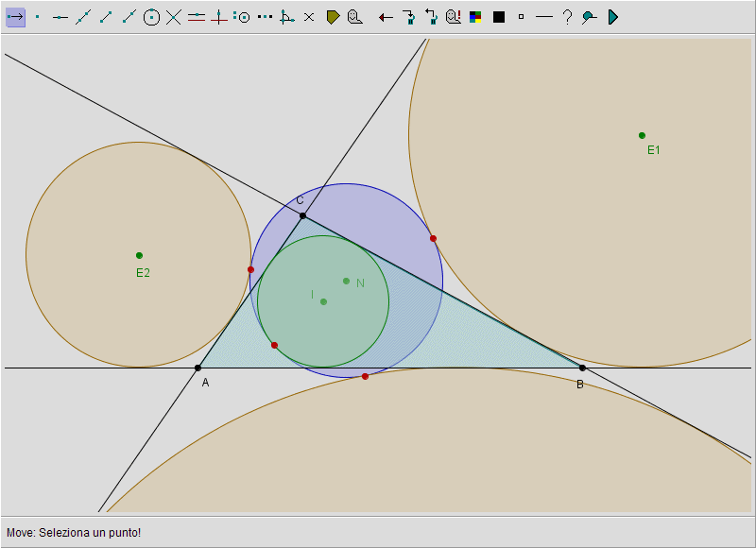756x548 pixels.
Task: Select the circle tool with two side dots
Action: click(x=242, y=17)
